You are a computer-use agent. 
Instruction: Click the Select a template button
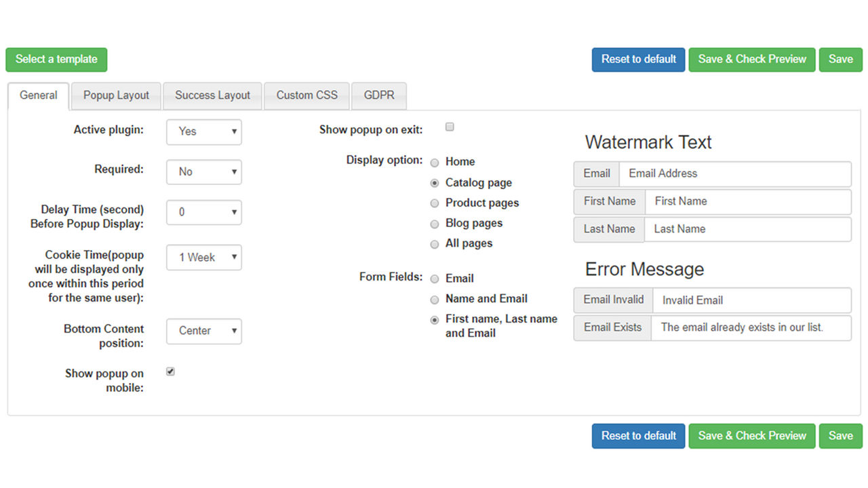(56, 60)
